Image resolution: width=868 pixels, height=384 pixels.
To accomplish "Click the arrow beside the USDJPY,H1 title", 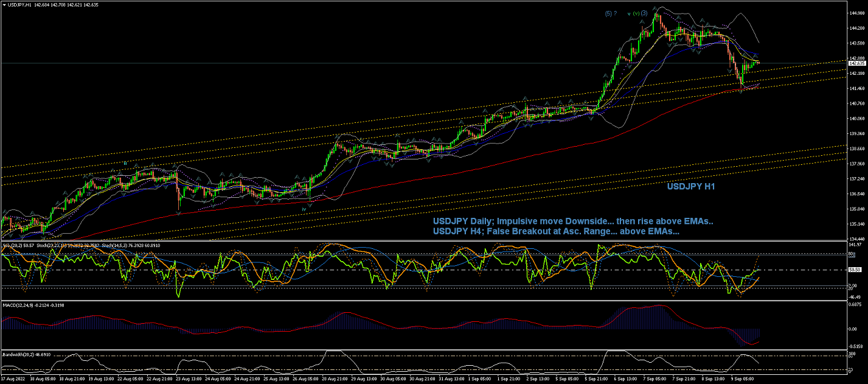I will click(x=4, y=4).
